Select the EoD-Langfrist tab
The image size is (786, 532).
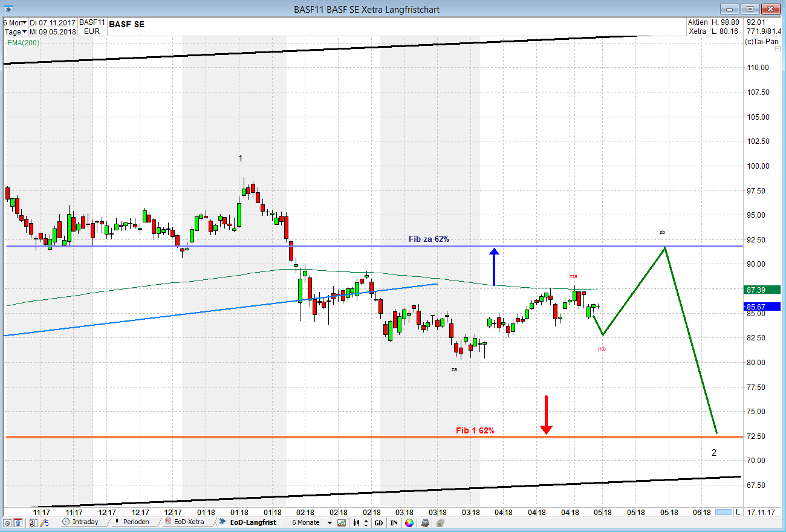[x=248, y=522]
